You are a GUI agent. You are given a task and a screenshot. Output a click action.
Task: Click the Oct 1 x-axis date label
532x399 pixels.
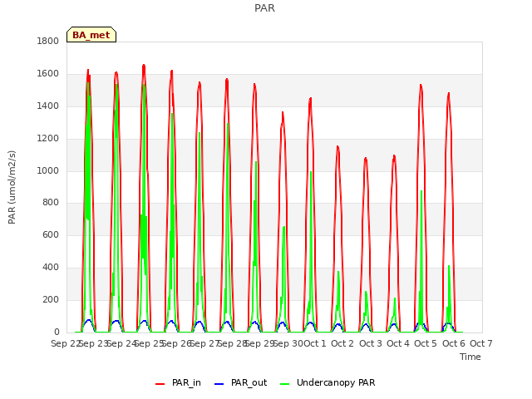pos(314,343)
